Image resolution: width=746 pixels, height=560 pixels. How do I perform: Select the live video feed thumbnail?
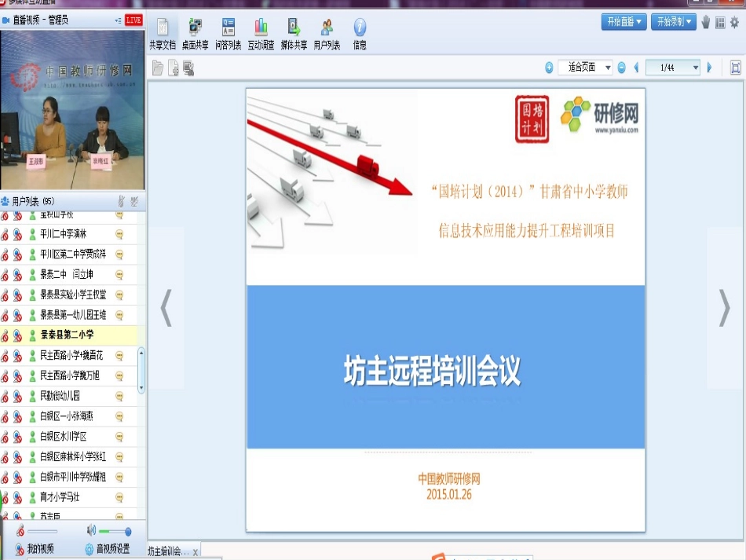coord(72,110)
